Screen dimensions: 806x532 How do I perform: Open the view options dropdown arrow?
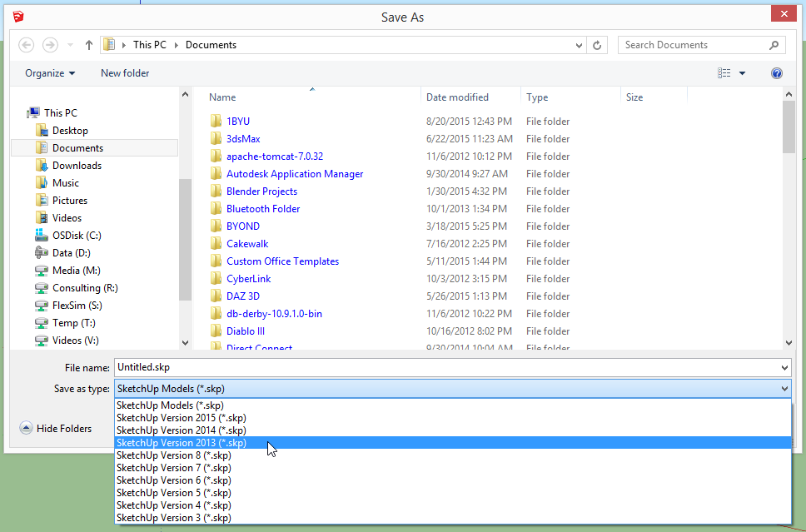(742, 73)
